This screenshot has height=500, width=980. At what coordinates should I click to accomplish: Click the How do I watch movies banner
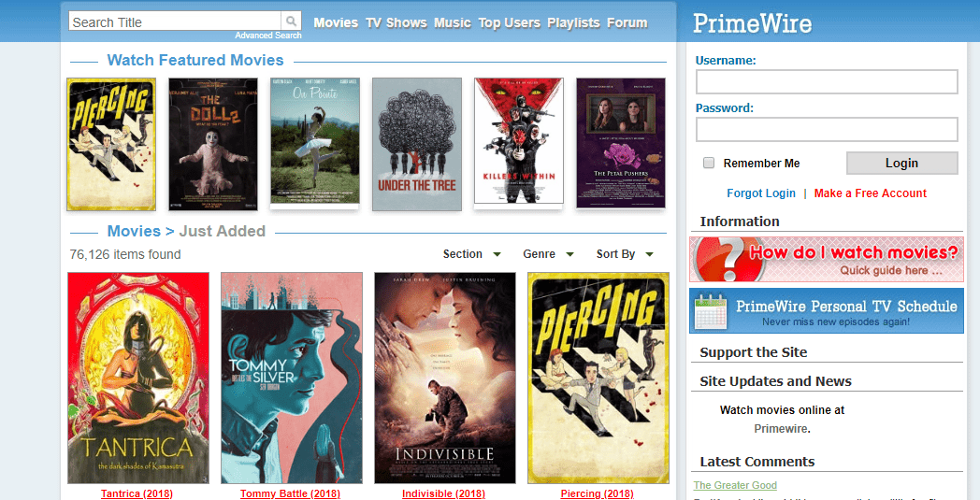point(827,259)
